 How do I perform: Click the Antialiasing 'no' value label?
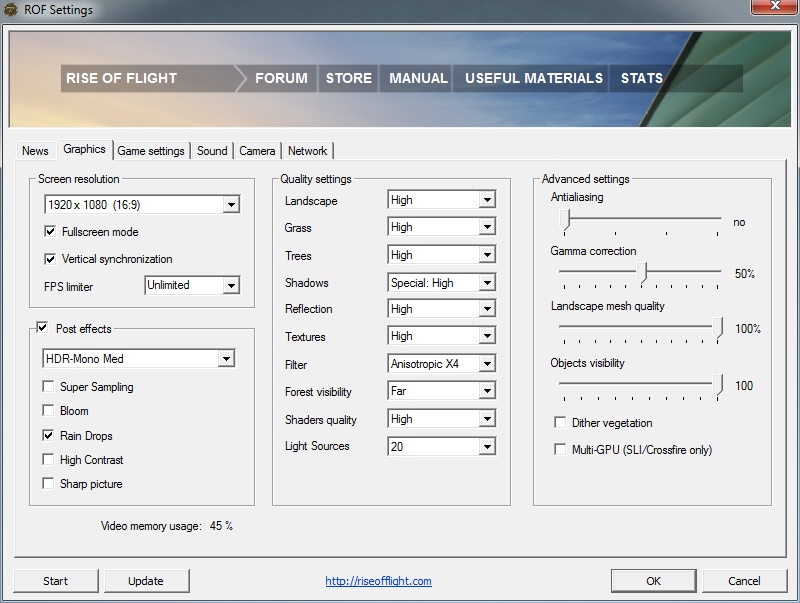pos(739,222)
